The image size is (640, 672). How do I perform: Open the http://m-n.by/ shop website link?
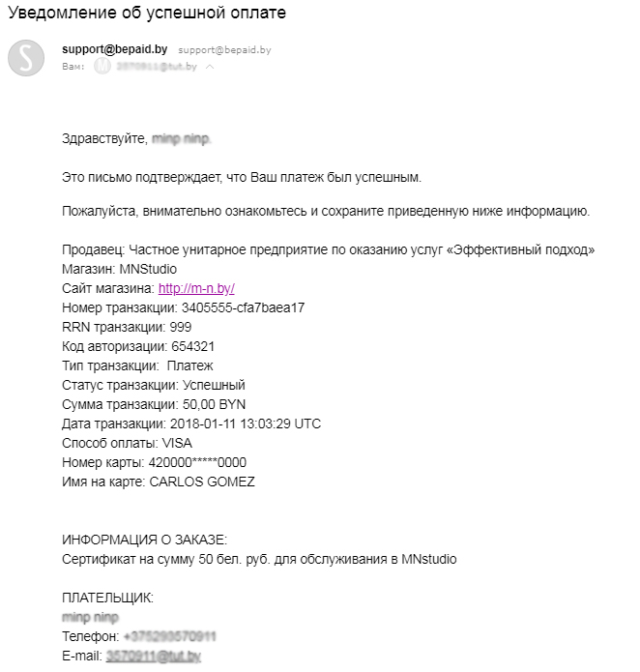pyautogui.click(x=196, y=288)
